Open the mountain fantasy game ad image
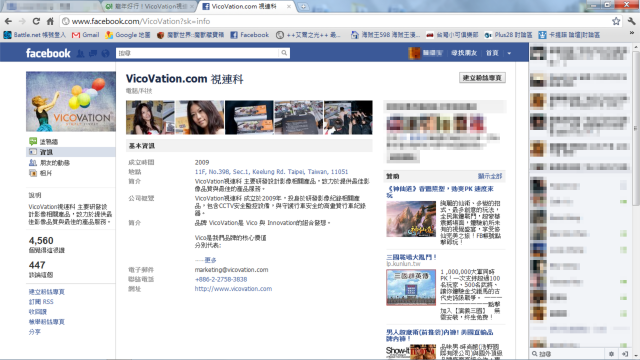640x360 pixels. 411,219
